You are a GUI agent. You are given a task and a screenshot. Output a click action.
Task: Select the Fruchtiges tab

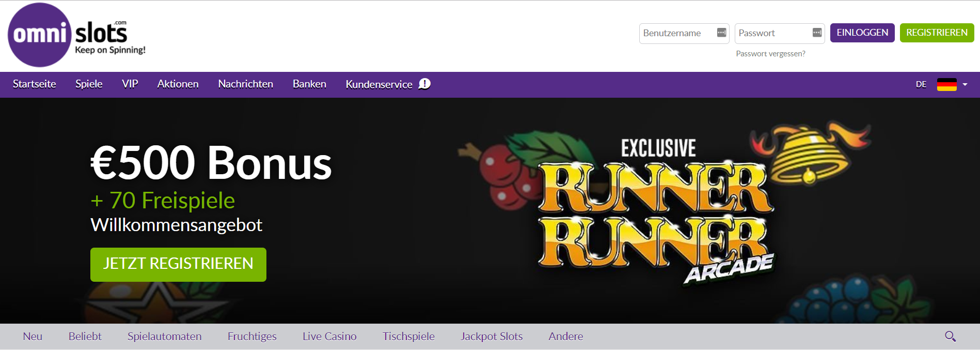click(x=252, y=337)
